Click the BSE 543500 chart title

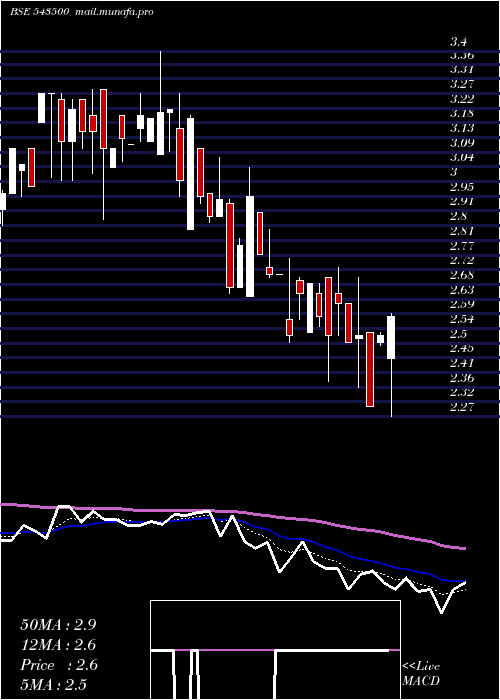pyautogui.click(x=39, y=12)
